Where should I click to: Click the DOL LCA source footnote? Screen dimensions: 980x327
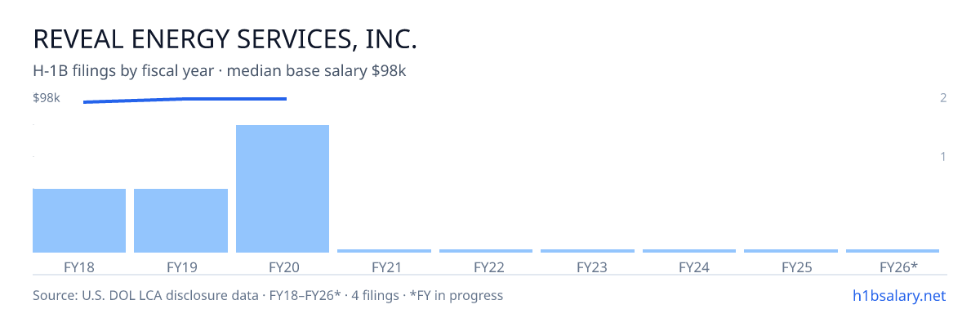point(268,295)
